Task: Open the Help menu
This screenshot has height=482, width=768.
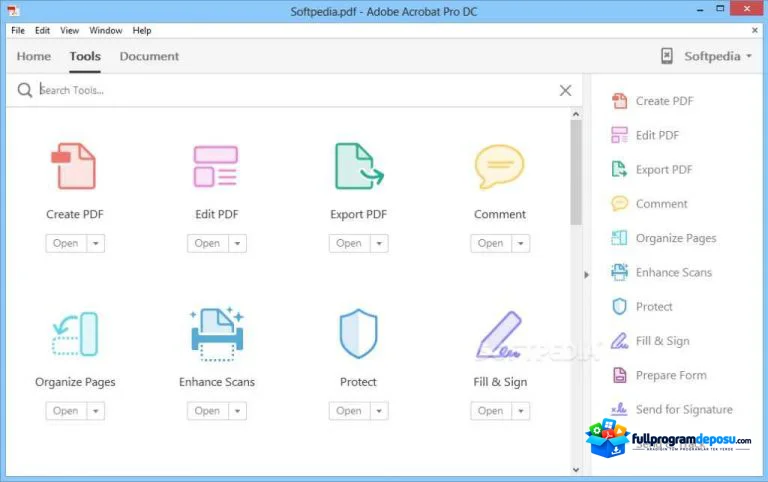Action: [x=142, y=30]
